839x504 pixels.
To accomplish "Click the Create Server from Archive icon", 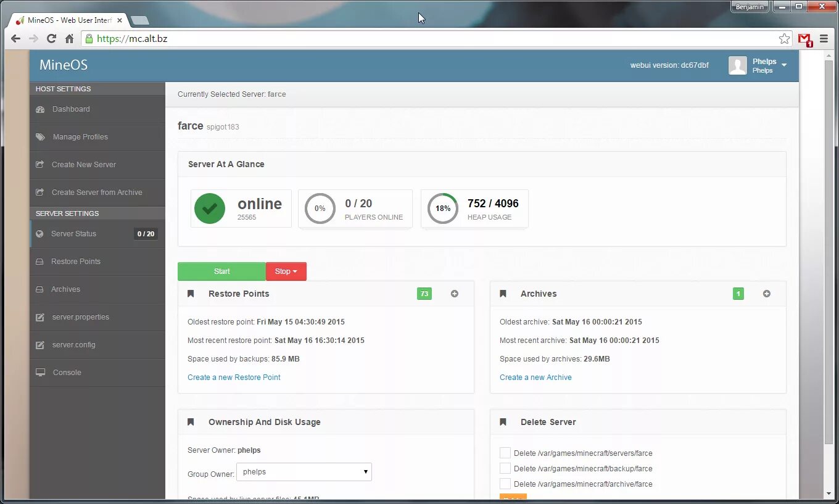I will [39, 192].
